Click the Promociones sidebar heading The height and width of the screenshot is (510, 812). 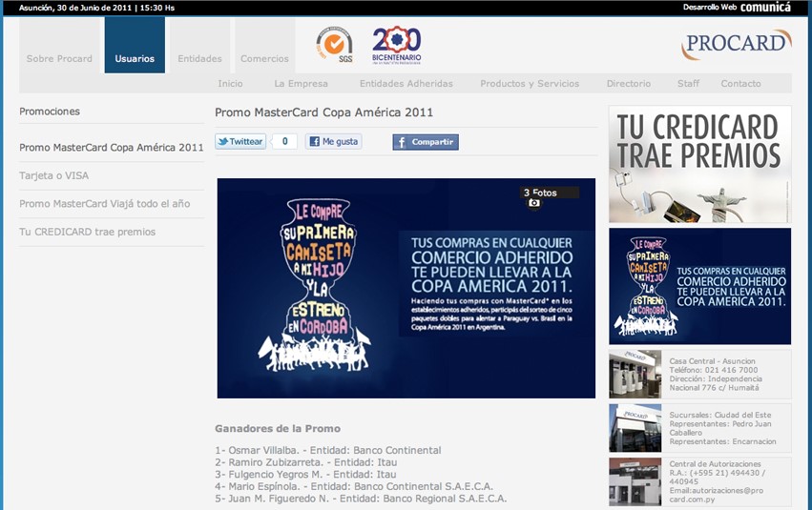pos(50,112)
